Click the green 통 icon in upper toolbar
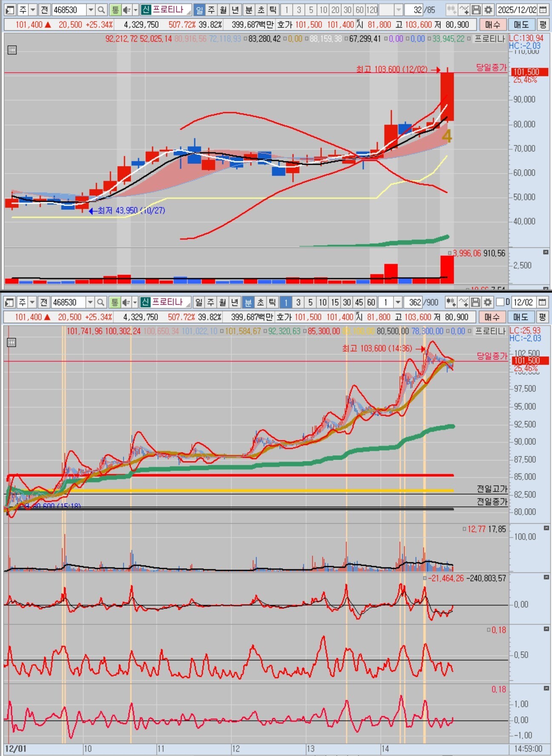552x756 pixels. point(115,10)
